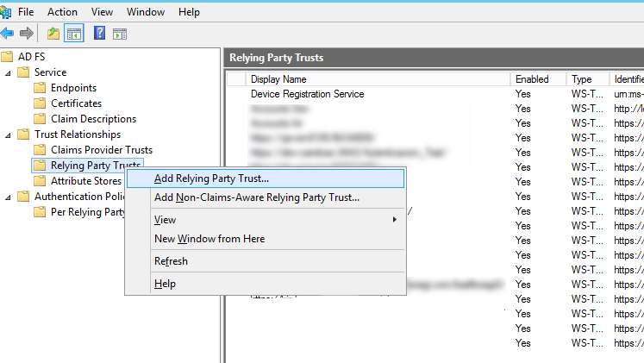Open the Help question mark icon
The width and height of the screenshot is (644, 363).
click(x=99, y=33)
